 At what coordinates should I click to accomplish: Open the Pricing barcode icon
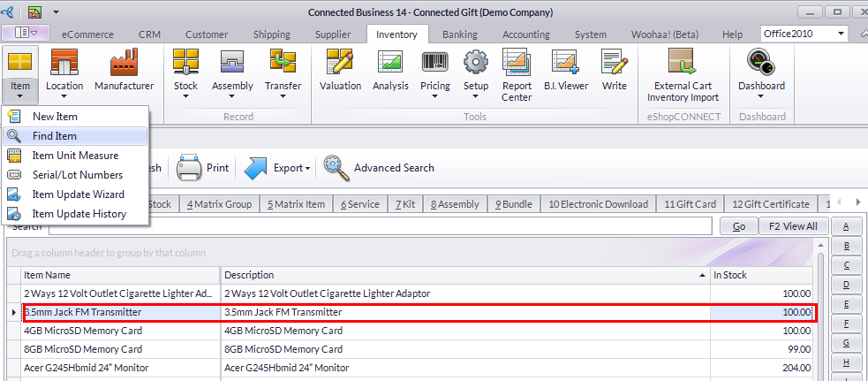point(435,62)
